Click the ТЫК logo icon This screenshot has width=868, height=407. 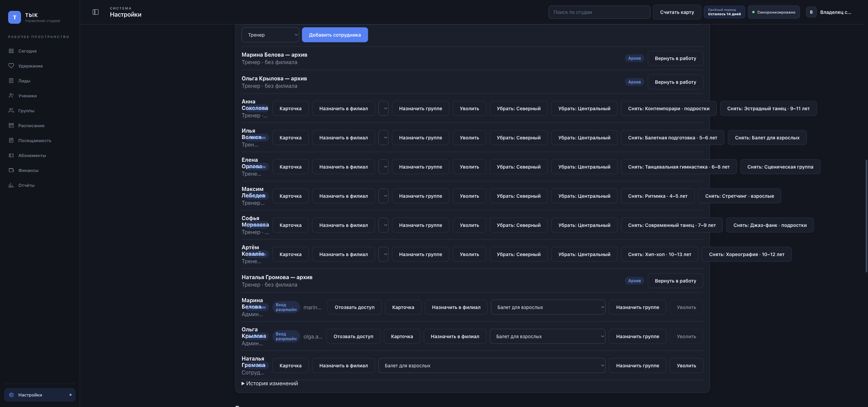15,17
